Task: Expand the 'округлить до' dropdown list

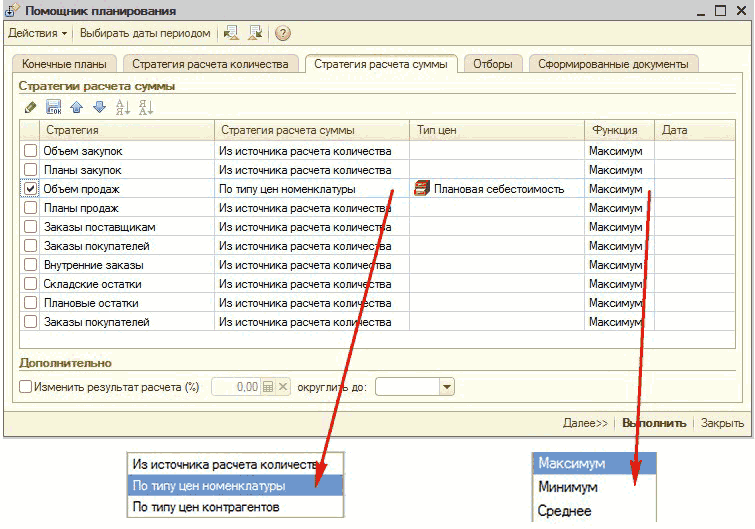Action: pos(446,386)
